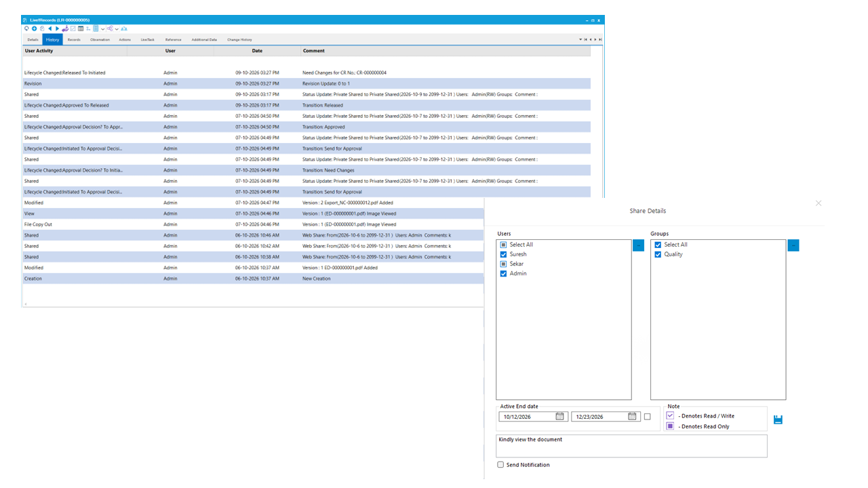Expand dropdown arrow next to share nodes icon
This screenshot has height=488, width=868.
click(x=117, y=29)
